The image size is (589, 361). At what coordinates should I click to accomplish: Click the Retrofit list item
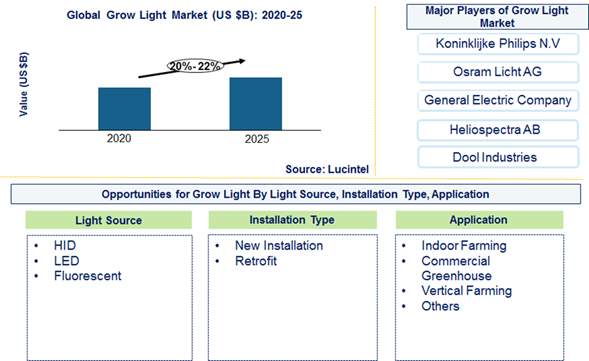(256, 261)
